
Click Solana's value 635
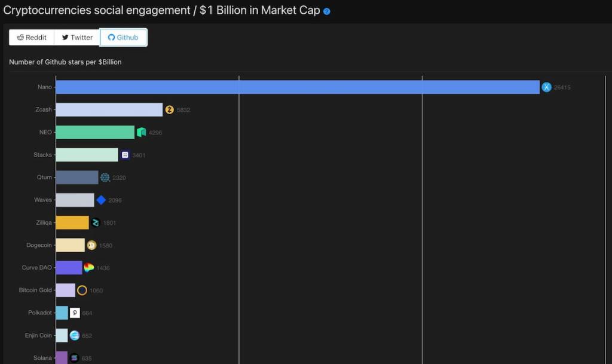click(x=87, y=359)
